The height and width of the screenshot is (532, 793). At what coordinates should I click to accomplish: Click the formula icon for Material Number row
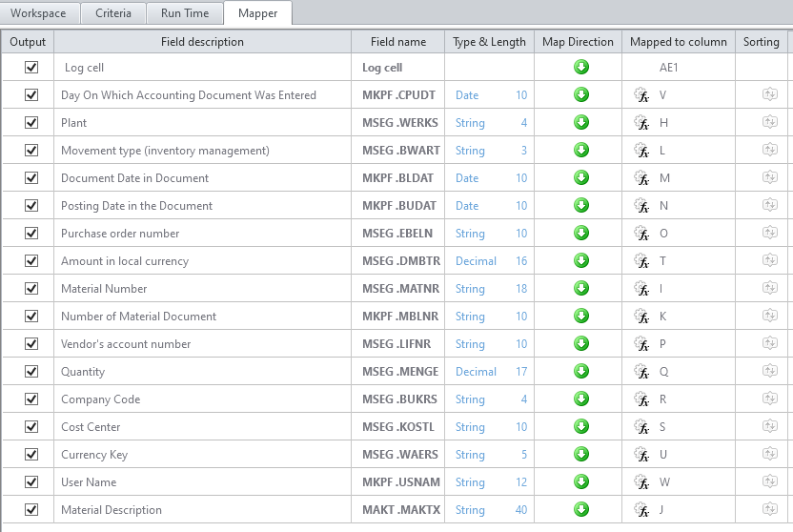pos(641,289)
